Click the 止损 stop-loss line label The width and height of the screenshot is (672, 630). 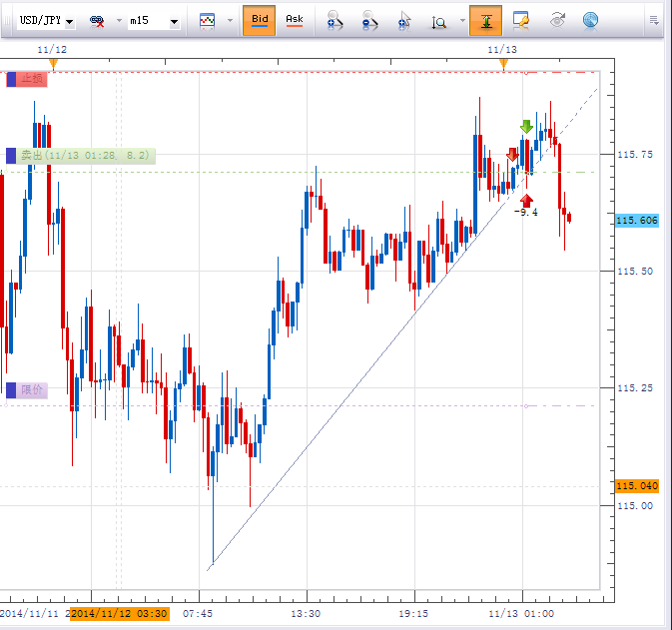[x=27, y=79]
